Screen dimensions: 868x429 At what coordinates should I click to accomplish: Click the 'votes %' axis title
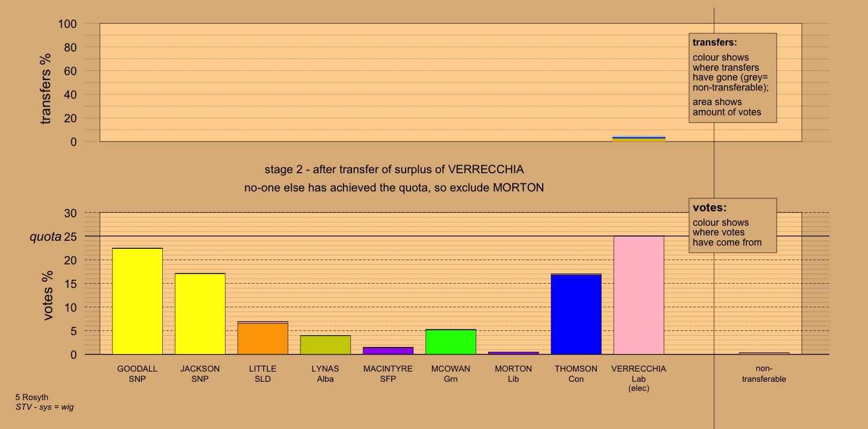point(48,295)
